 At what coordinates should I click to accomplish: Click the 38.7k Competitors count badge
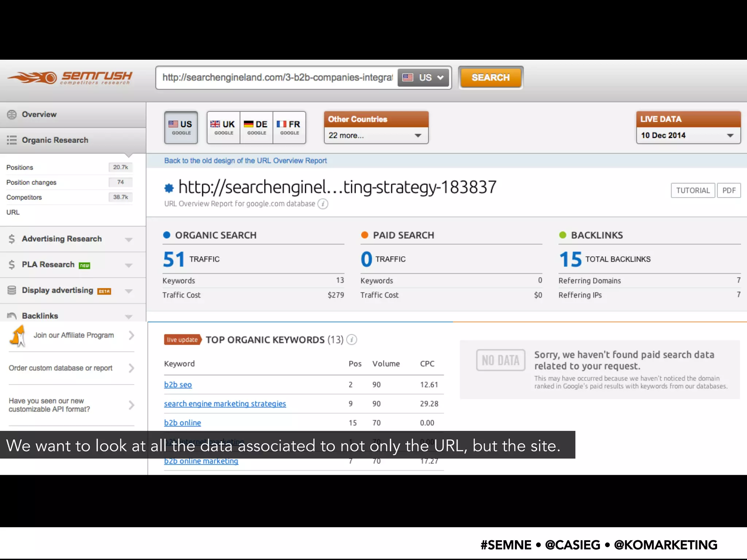point(120,197)
